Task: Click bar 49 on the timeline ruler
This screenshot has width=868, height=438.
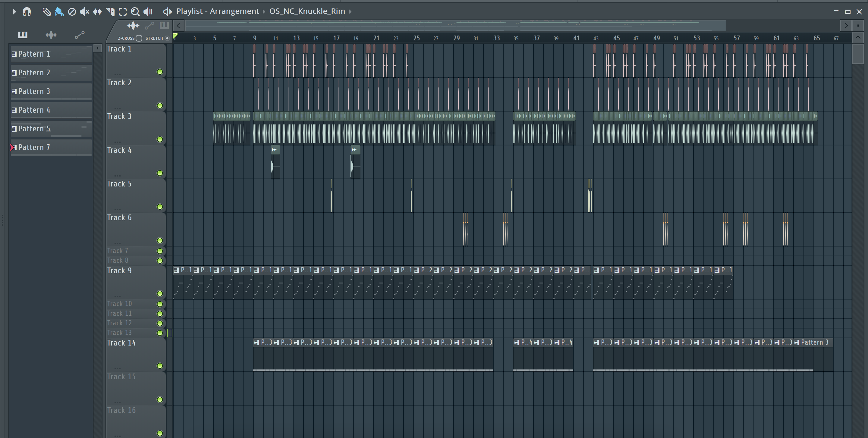Action: [x=656, y=38]
